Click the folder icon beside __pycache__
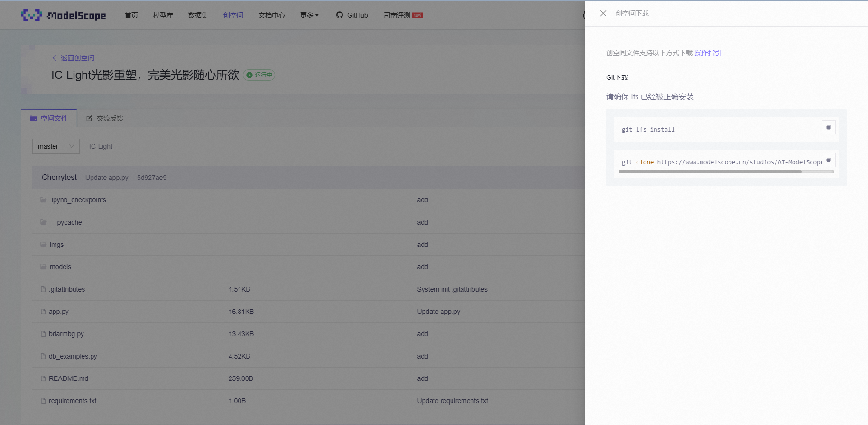Viewport: 868px width, 425px height. tap(44, 222)
